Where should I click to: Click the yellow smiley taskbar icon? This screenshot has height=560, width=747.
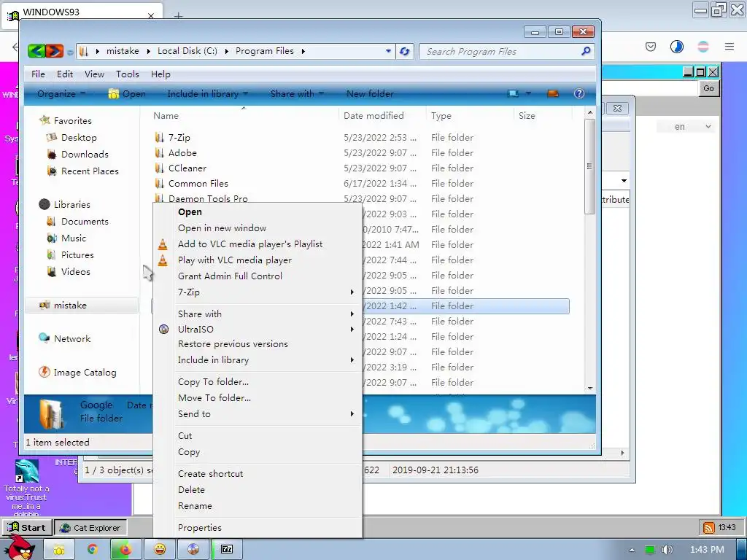160,550
